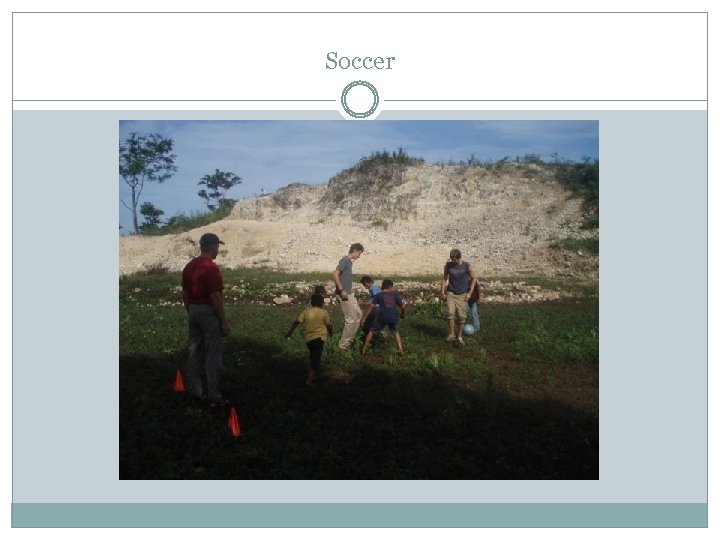Select the soccer game photo
The height and width of the screenshot is (540, 720).
[x=359, y=300]
